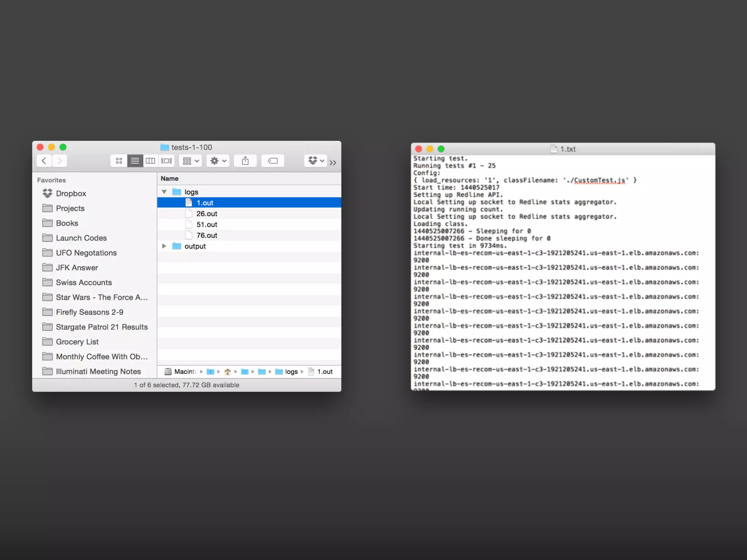This screenshot has width=747, height=560.
Task: Open the Arrange items dropdown
Action: coord(191,161)
